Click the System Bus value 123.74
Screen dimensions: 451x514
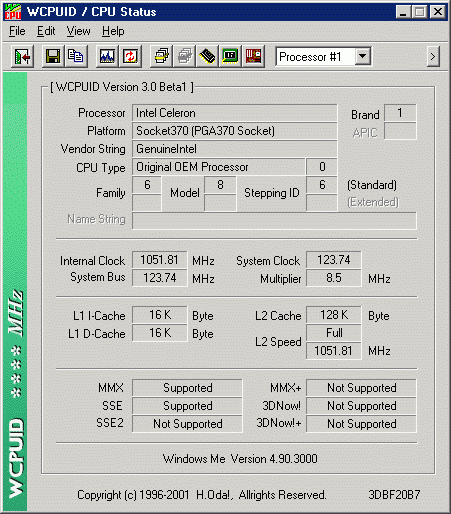coord(160,278)
